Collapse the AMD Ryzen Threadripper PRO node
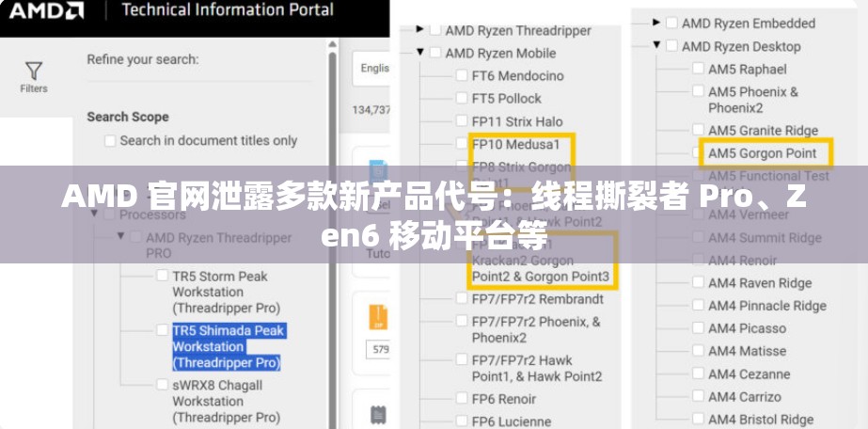Screen dimensions: 868x429 point(120,236)
